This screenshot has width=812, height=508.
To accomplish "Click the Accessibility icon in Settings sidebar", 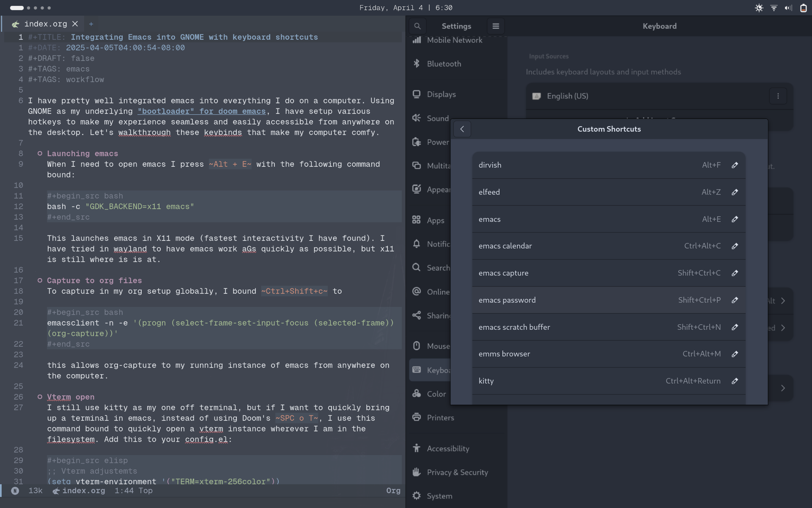I will (x=417, y=448).
